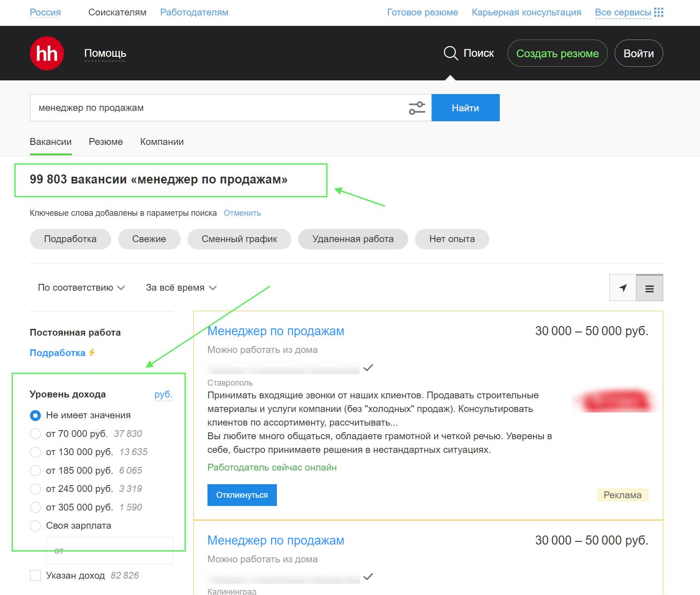Image resolution: width=700 pixels, height=595 pixels.
Task: Click the Отменить link
Action: click(x=242, y=213)
